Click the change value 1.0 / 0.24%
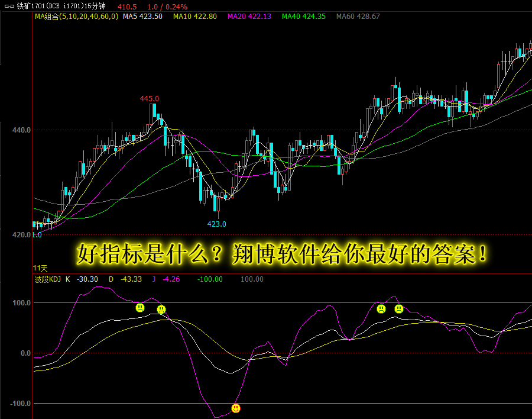Image resolution: width=532 pixels, height=419 pixels. click(x=167, y=7)
